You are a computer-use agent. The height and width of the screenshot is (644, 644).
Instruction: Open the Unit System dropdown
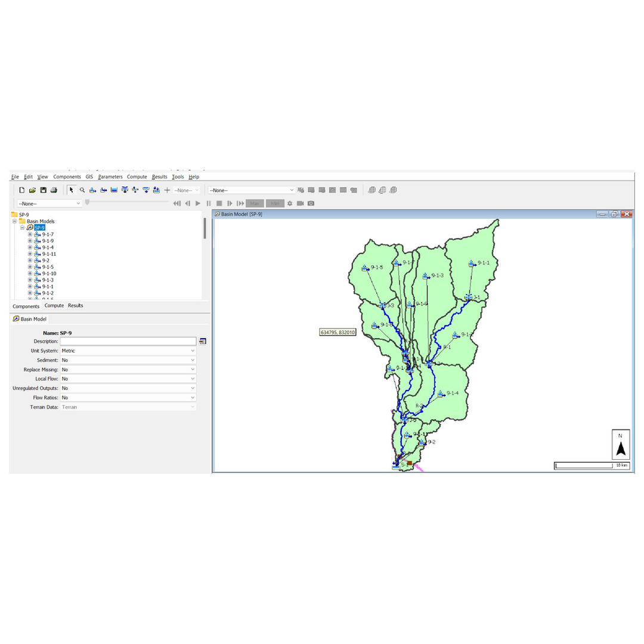click(x=128, y=351)
